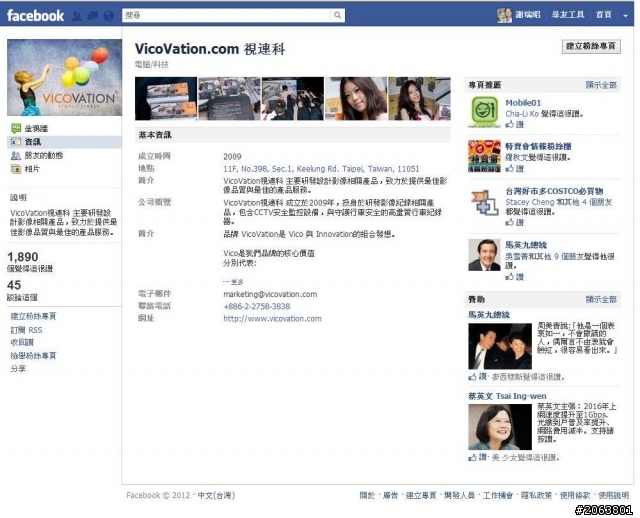Like sponsored 馬英九總統 ad thumbs-up
Viewport: 640px width, 518px height.
click(478, 376)
